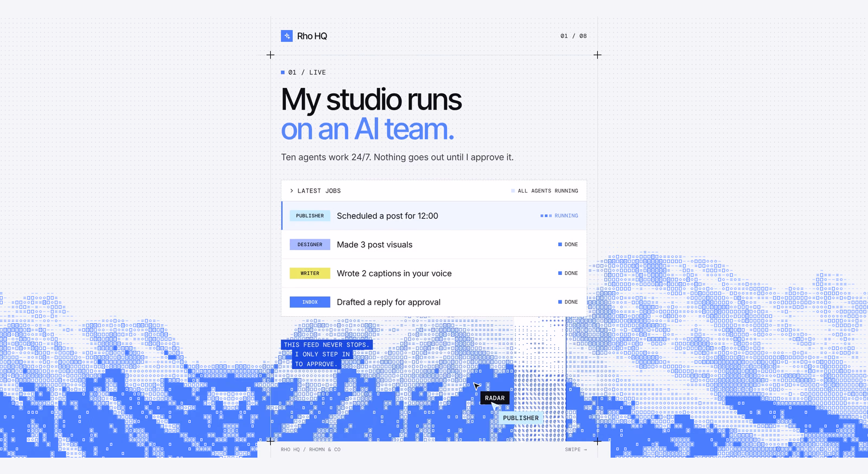The height and width of the screenshot is (474, 868).
Task: Click the RUNNING status indicator
Action: pos(559,216)
